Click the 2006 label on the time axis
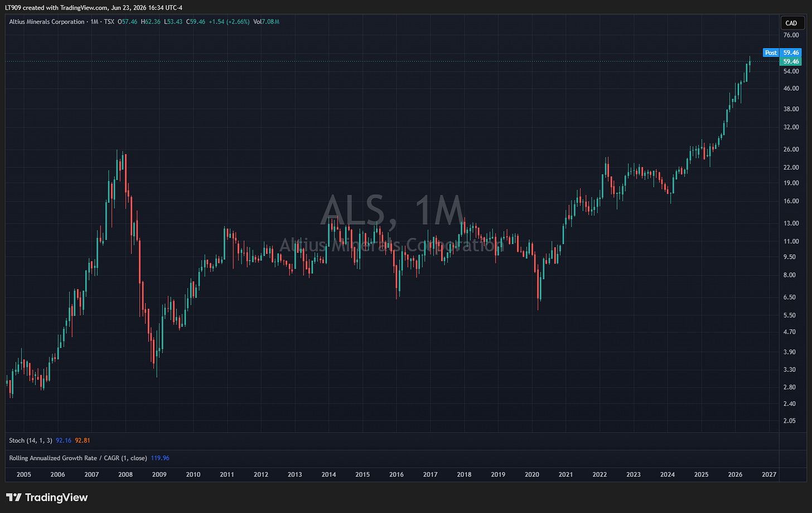The image size is (812, 513). 58,474
